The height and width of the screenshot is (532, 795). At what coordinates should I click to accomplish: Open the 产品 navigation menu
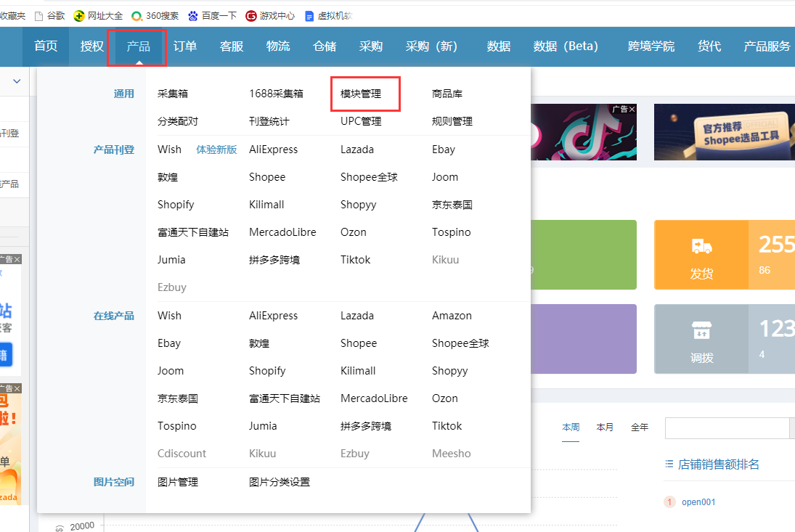click(138, 46)
